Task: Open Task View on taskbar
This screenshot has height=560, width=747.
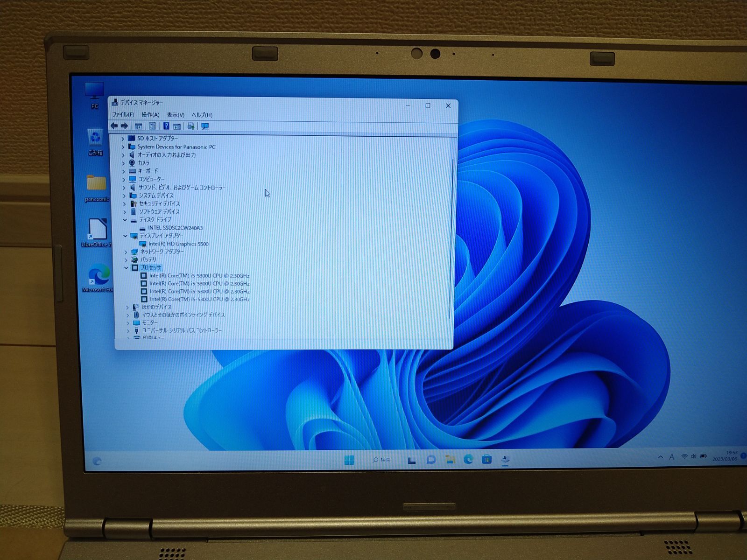Action: [411, 461]
